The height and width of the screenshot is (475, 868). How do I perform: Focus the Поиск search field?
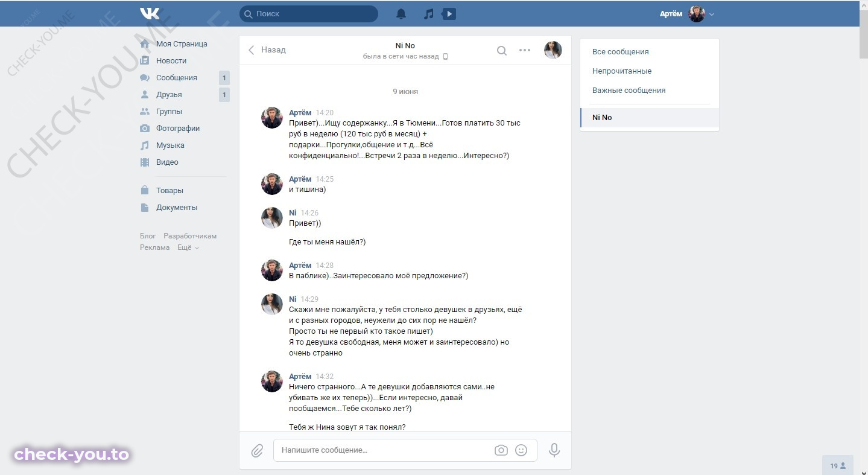coord(309,14)
